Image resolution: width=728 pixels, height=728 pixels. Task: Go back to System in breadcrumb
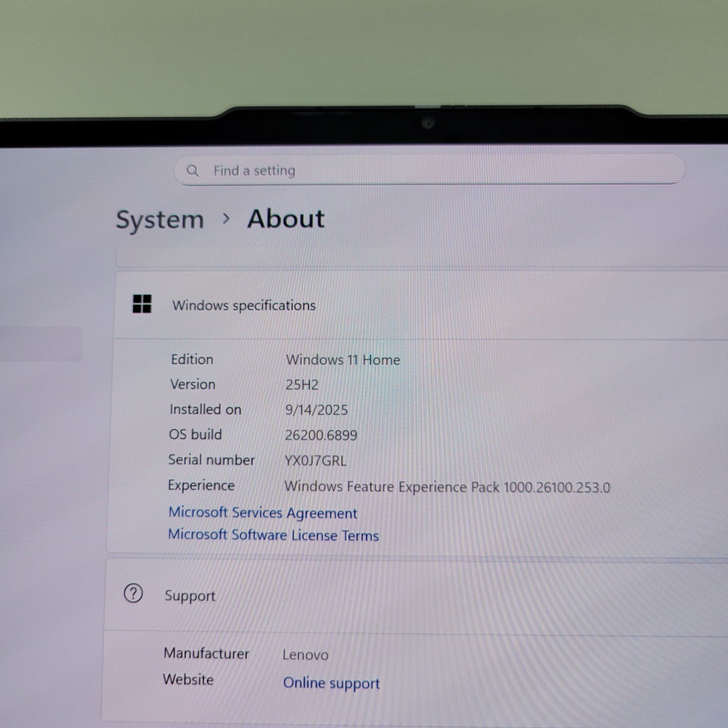pyautogui.click(x=160, y=219)
